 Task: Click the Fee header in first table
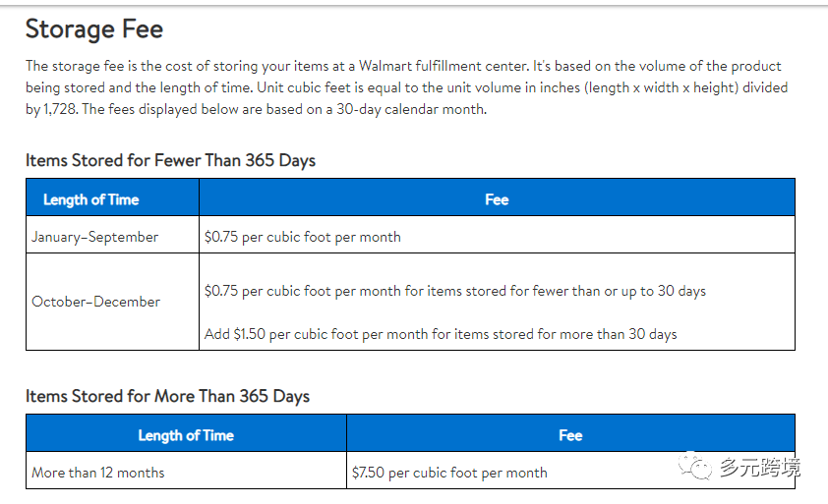(x=497, y=199)
